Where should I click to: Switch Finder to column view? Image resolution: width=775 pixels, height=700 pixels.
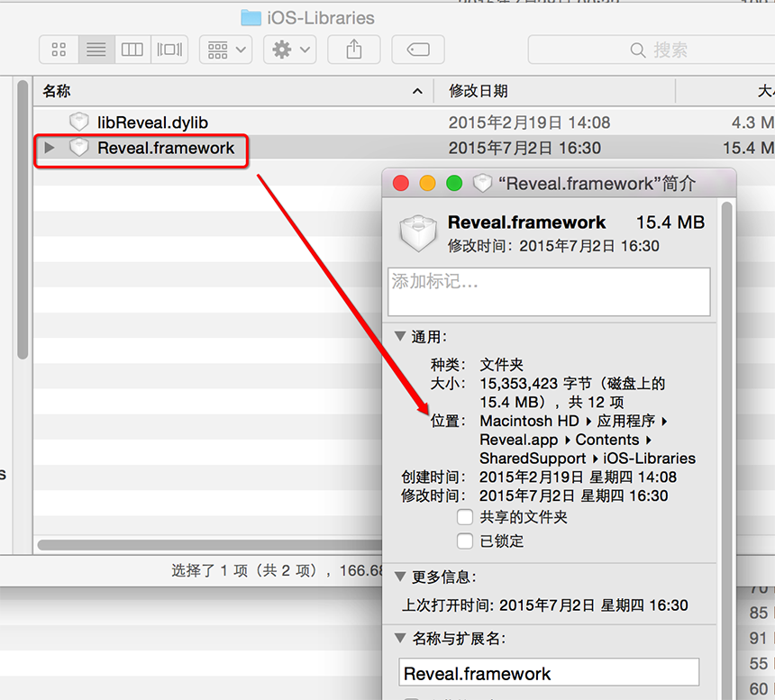pyautogui.click(x=132, y=50)
